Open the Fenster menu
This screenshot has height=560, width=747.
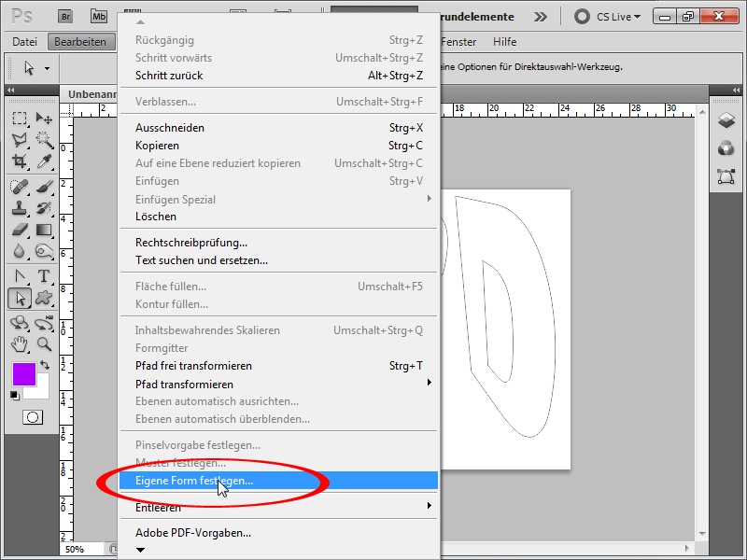click(458, 42)
